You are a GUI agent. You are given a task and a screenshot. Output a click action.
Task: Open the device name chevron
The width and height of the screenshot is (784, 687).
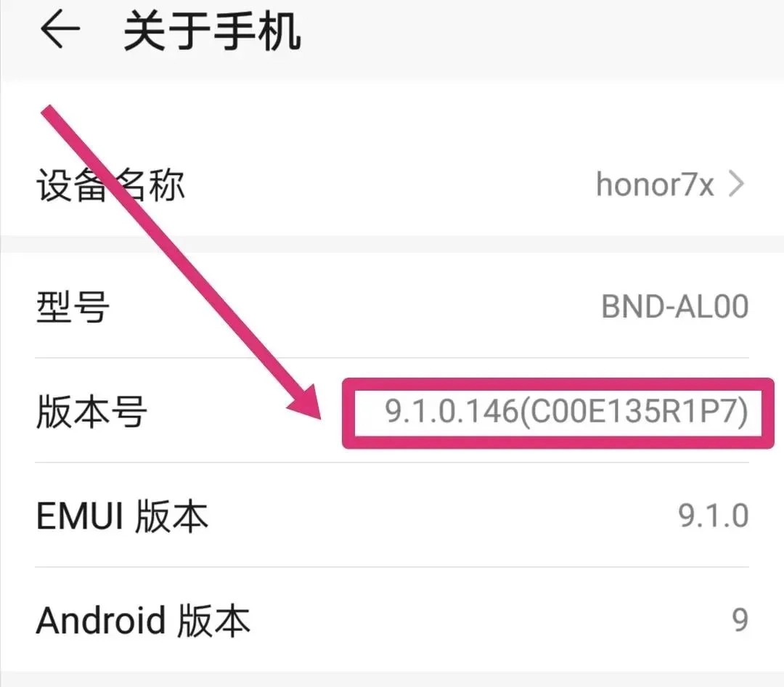click(737, 184)
